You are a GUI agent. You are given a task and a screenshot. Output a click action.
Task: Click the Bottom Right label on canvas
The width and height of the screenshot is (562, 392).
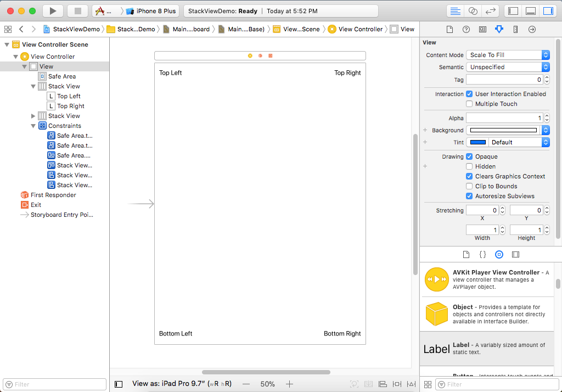click(342, 334)
